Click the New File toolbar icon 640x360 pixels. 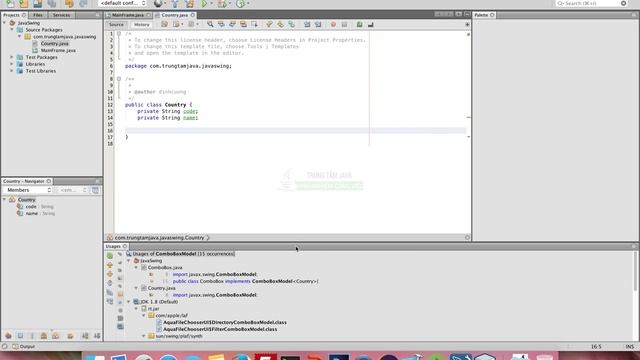click(10, 4)
